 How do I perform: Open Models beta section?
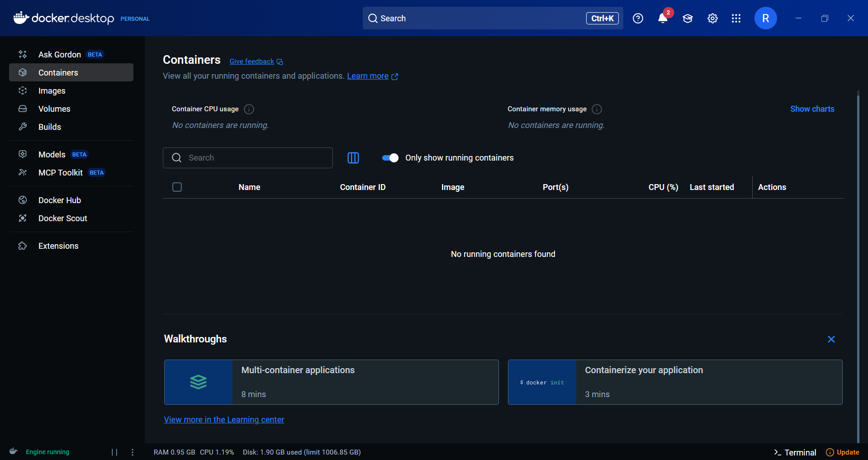click(71, 154)
